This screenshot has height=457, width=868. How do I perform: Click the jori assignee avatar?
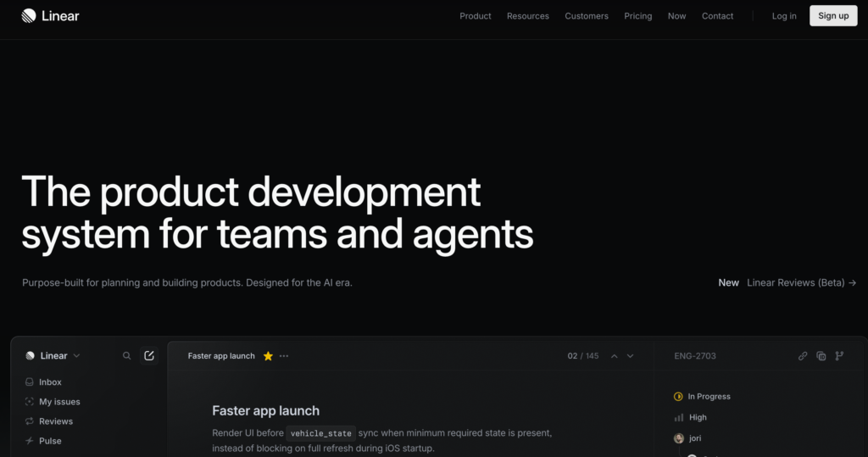click(x=679, y=438)
